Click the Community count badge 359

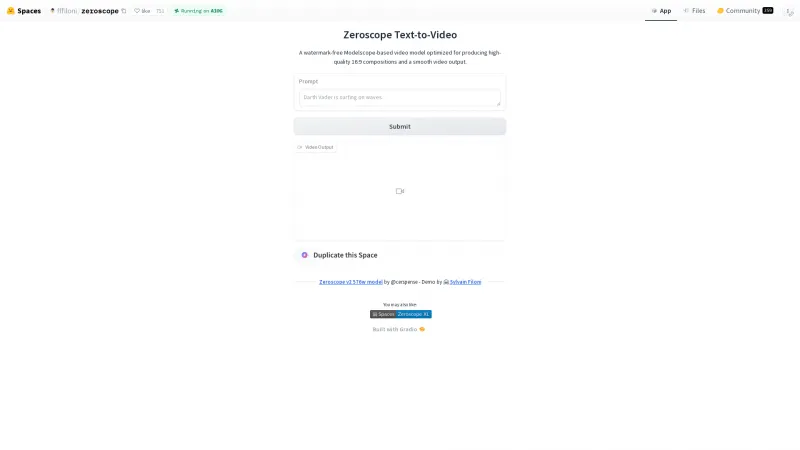click(768, 11)
